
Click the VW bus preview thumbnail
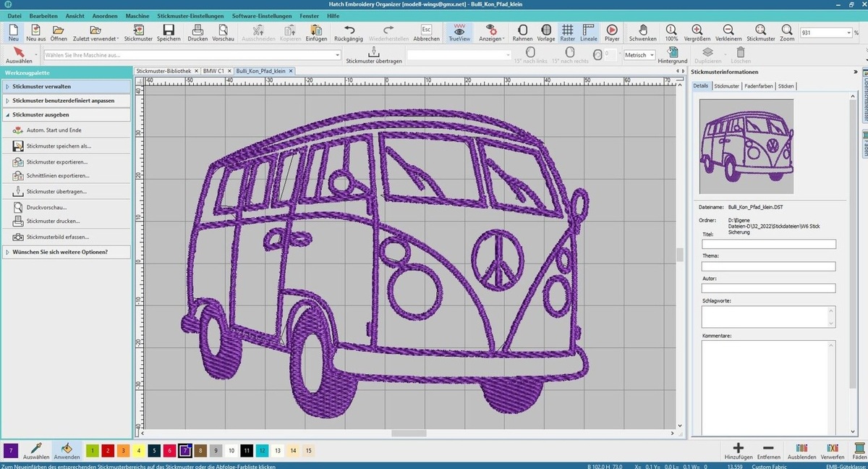[x=746, y=146]
